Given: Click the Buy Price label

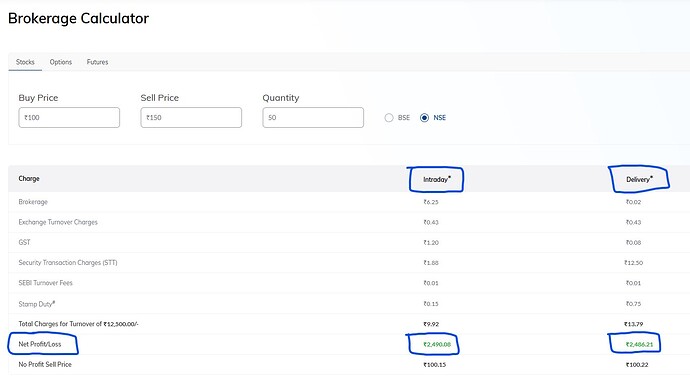Looking at the screenshot, I should pos(38,98).
